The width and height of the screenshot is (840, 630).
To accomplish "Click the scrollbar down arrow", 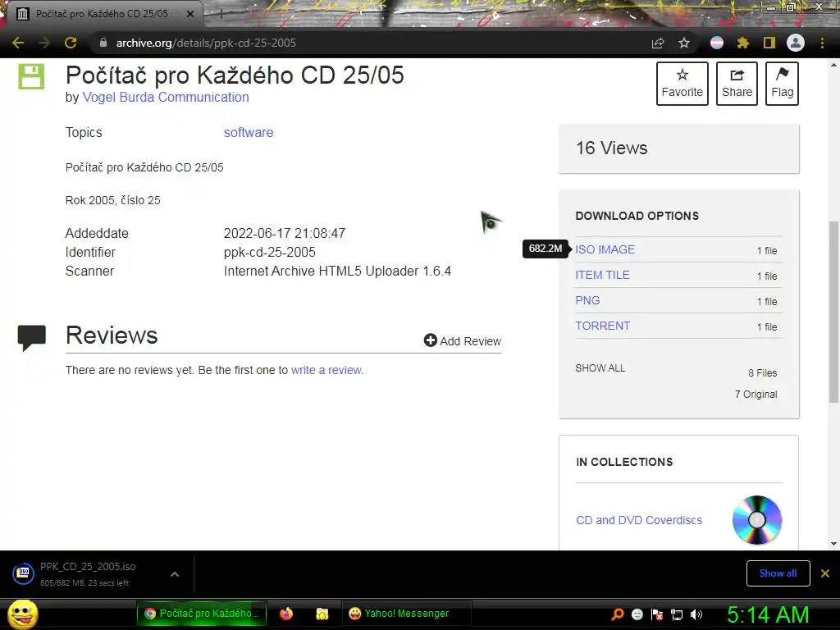I will (833, 544).
